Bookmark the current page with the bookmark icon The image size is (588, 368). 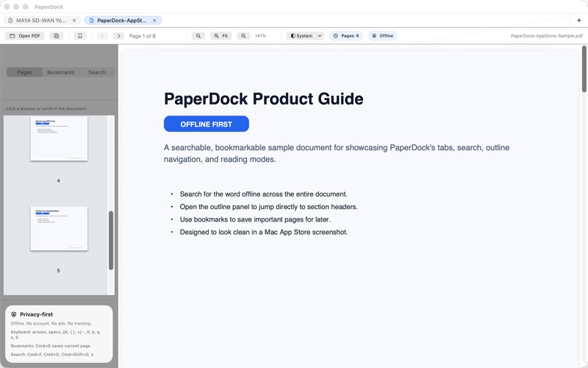coord(80,35)
